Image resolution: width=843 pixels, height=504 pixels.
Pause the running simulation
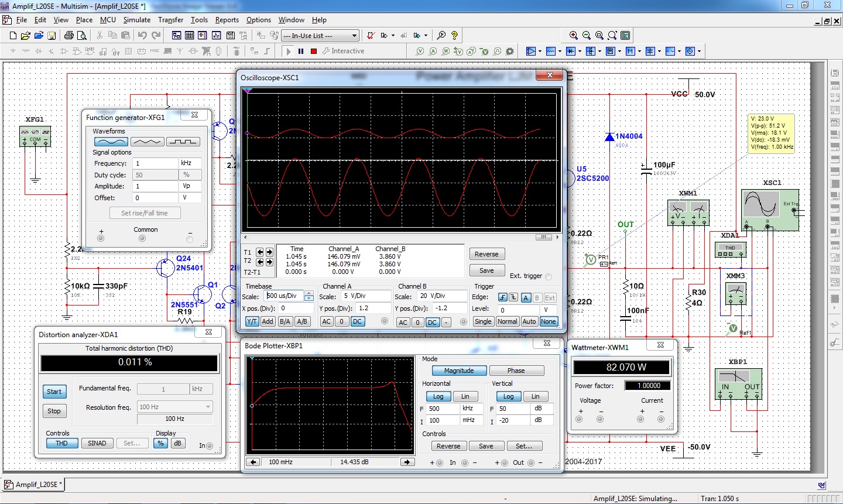pyautogui.click(x=301, y=52)
